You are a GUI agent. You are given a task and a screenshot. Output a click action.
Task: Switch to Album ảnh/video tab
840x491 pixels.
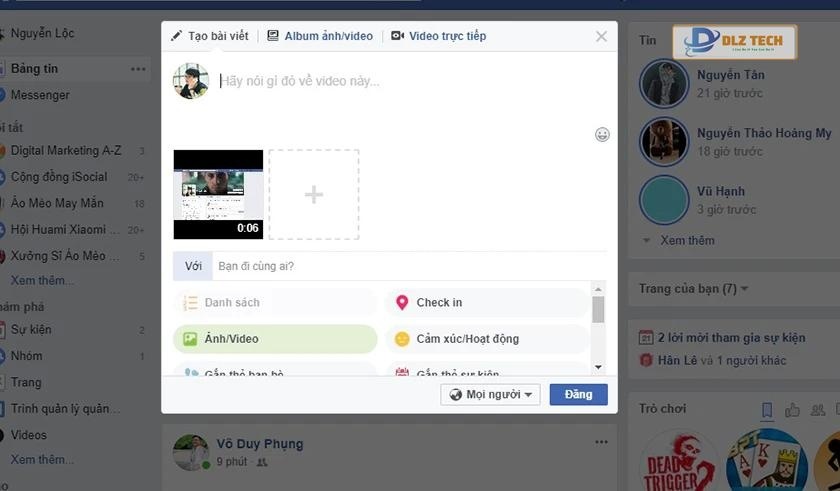coord(320,36)
